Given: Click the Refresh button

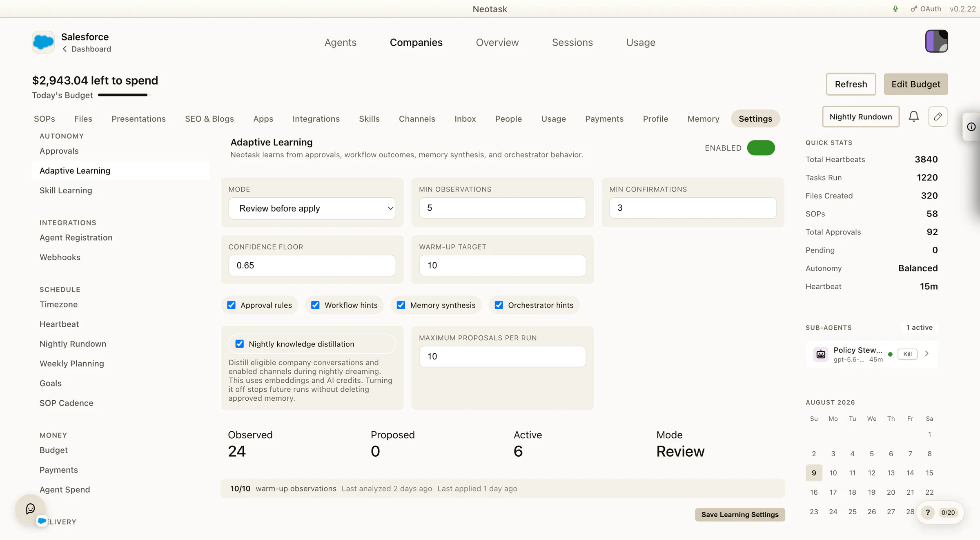Looking at the screenshot, I should [x=851, y=84].
